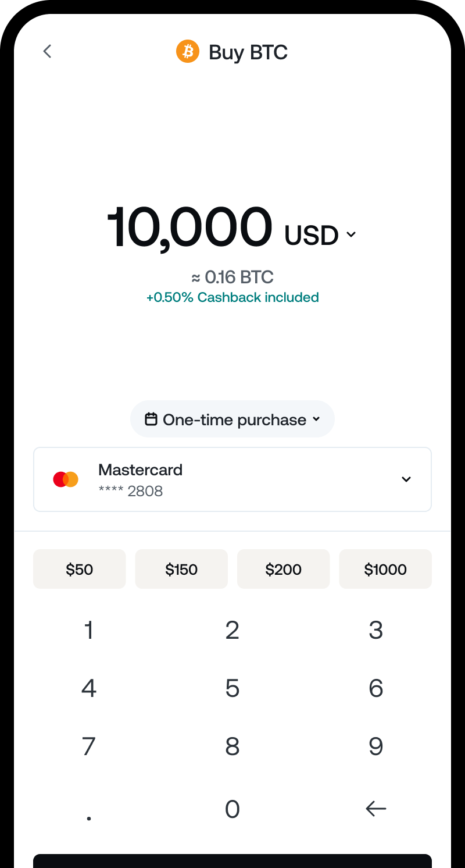Tap the Cashback included link
Image resolution: width=465 pixels, height=868 pixels.
(x=233, y=297)
